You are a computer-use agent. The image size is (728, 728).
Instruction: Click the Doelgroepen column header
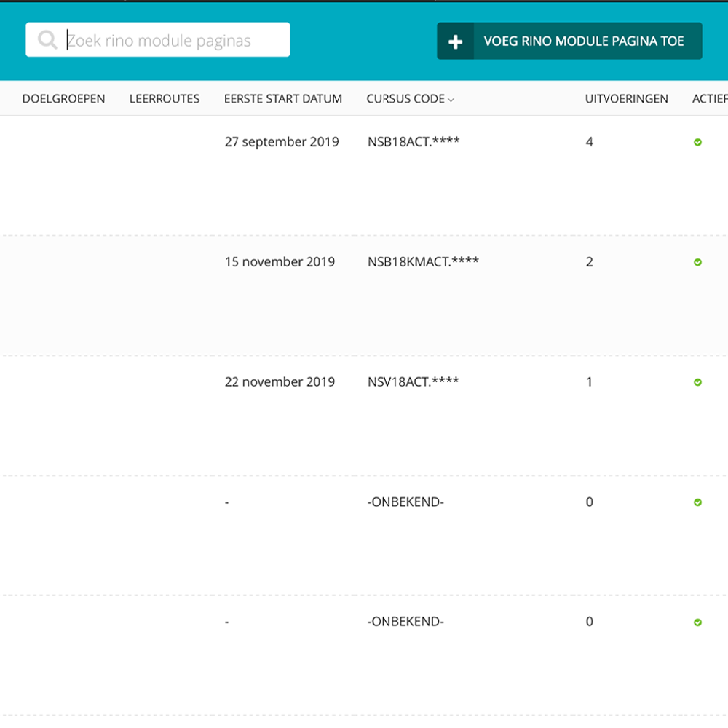[63, 99]
